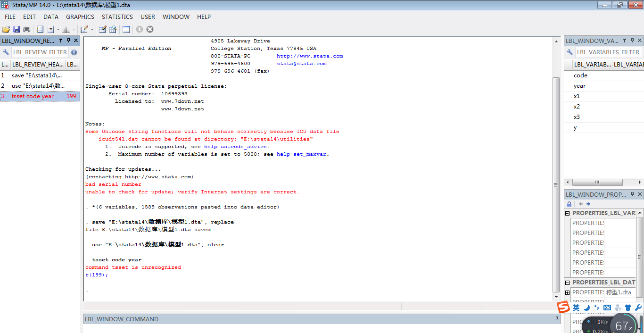
Task: Click the Review panel wrench icon
Action: 6,52
